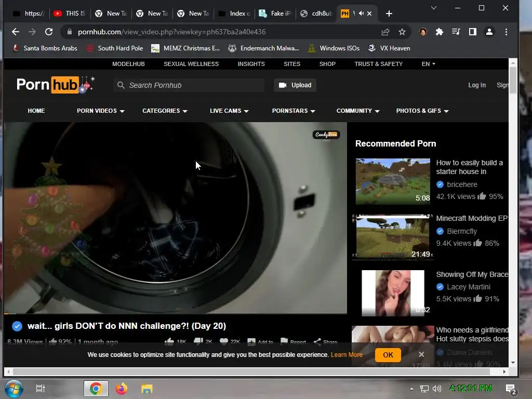Open SHOP in the top bar
The image size is (532, 399).
coord(327,64)
